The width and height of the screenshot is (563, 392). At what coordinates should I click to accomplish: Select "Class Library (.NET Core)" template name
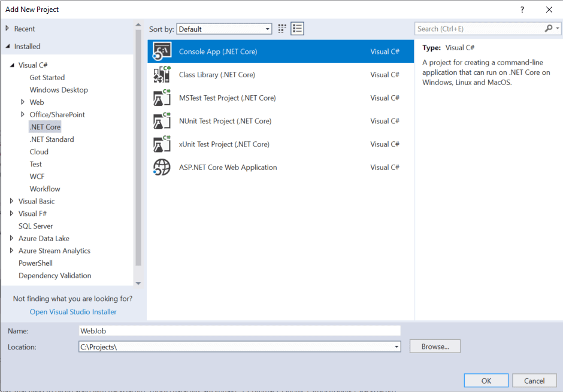[217, 75]
